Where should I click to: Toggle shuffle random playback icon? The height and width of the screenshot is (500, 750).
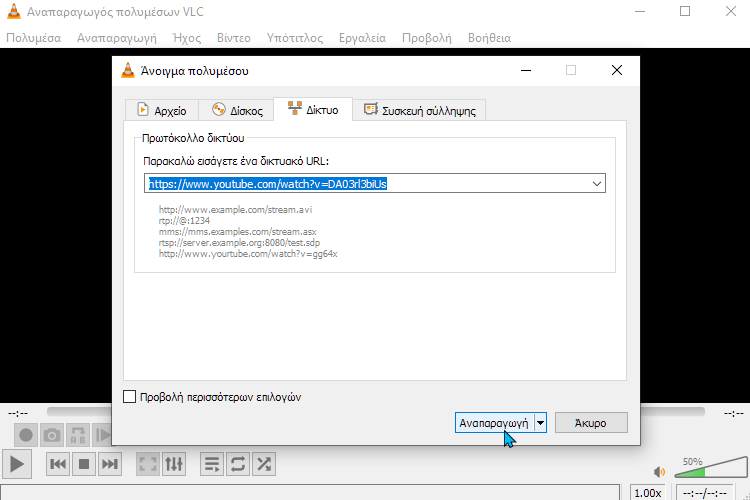tap(264, 464)
